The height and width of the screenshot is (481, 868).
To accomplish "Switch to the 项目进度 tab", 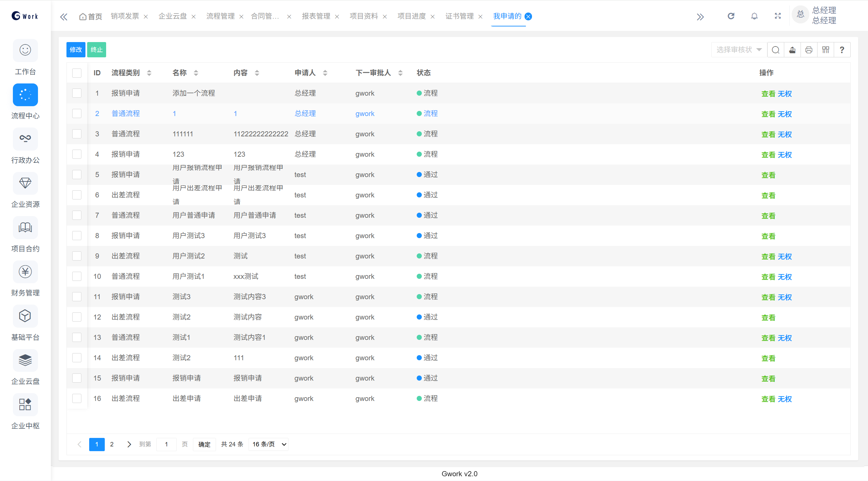I will 412,16.
